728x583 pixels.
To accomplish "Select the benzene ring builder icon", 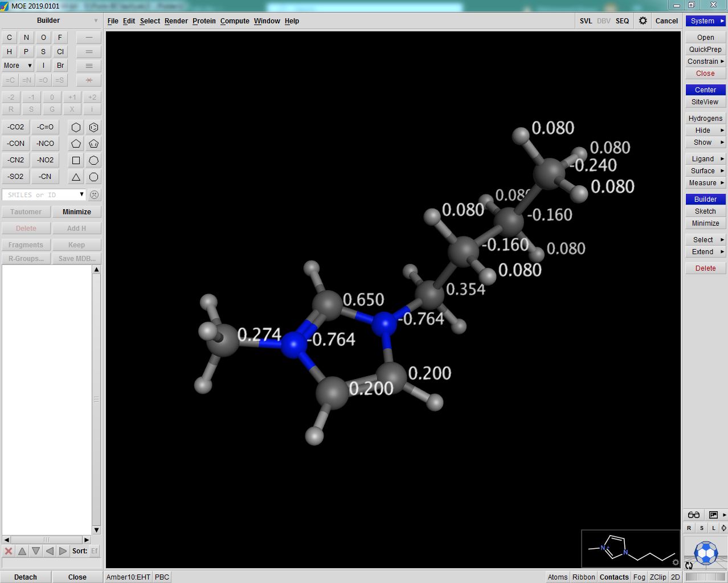I will (94, 127).
